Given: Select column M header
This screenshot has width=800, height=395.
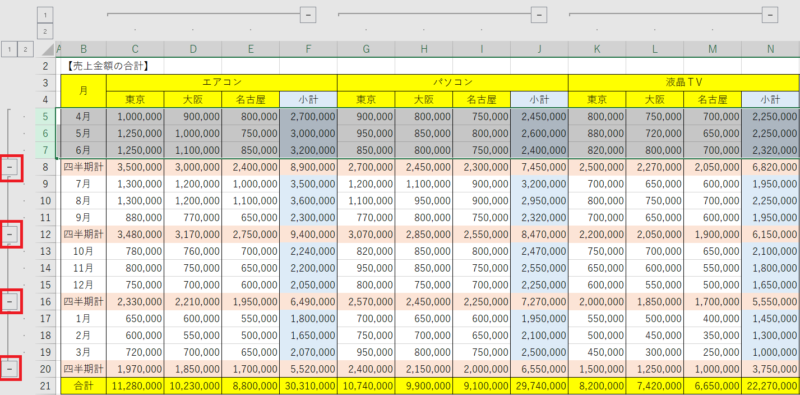Looking at the screenshot, I should pyautogui.click(x=712, y=49).
